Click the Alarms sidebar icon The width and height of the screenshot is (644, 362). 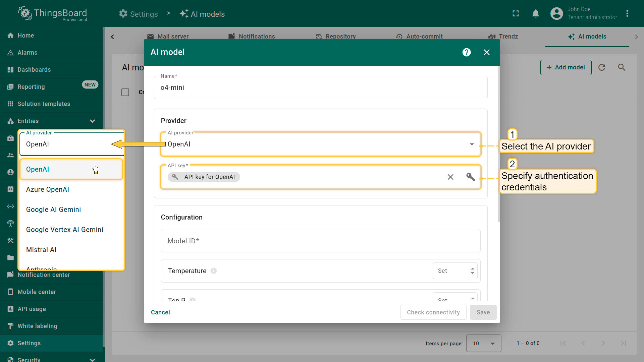click(x=10, y=53)
